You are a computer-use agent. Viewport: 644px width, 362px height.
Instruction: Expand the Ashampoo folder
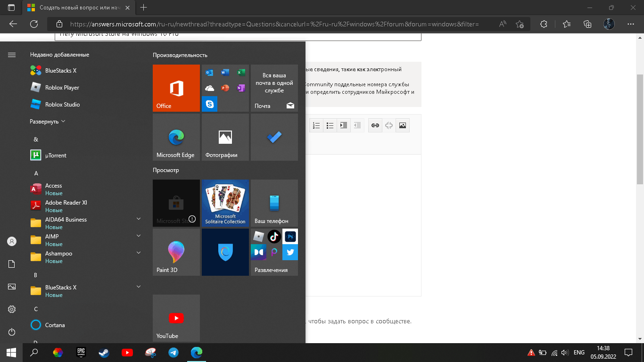139,253
